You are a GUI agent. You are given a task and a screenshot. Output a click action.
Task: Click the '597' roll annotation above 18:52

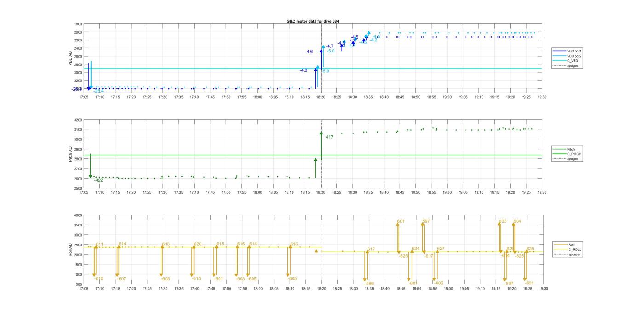click(x=426, y=221)
